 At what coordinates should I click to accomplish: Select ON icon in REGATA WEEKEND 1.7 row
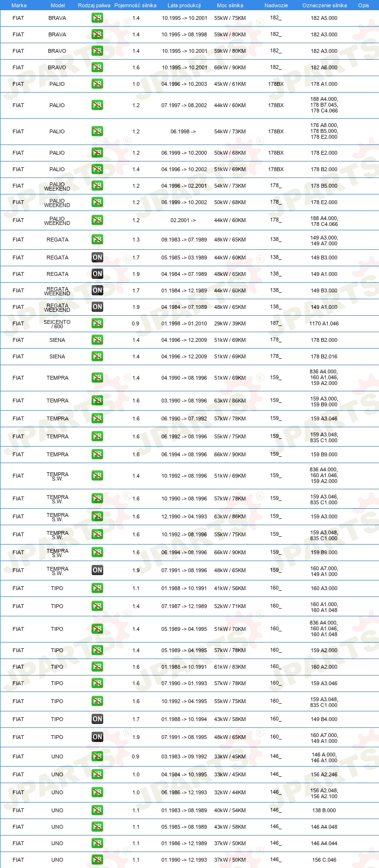[x=97, y=290]
